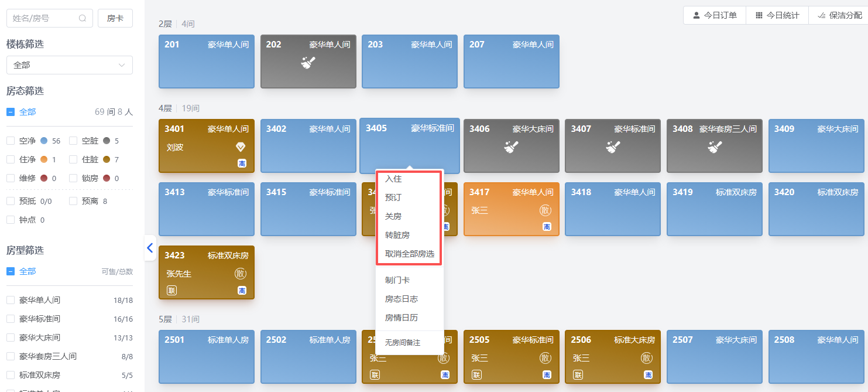Check the 住脏 room status filter
This screenshot has height=392, width=868.
coord(73,159)
